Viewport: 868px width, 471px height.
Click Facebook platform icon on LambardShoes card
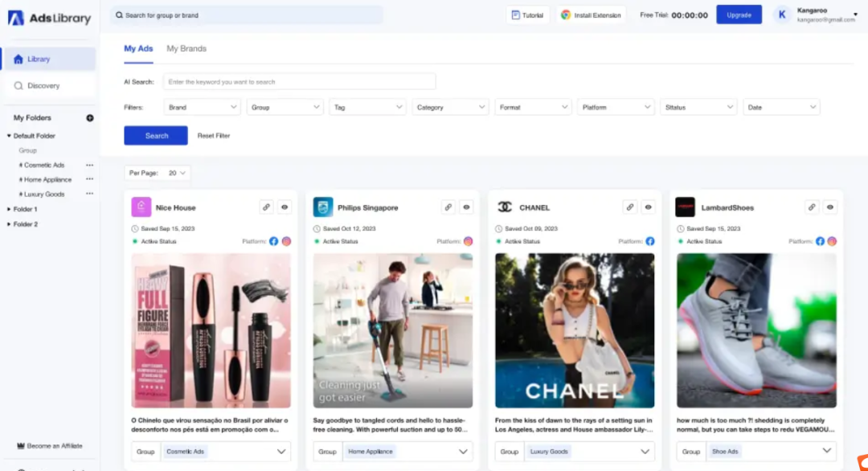(820, 241)
